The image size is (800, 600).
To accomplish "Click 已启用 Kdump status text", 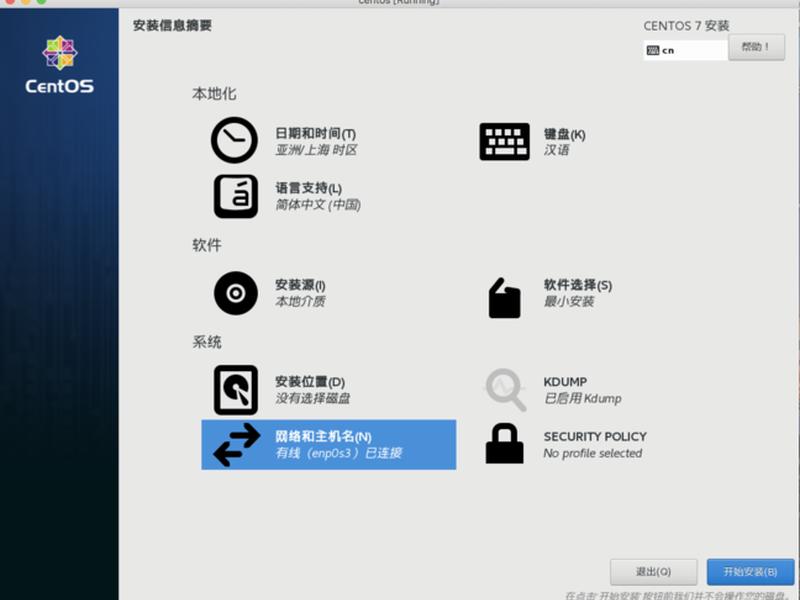I will 582,398.
